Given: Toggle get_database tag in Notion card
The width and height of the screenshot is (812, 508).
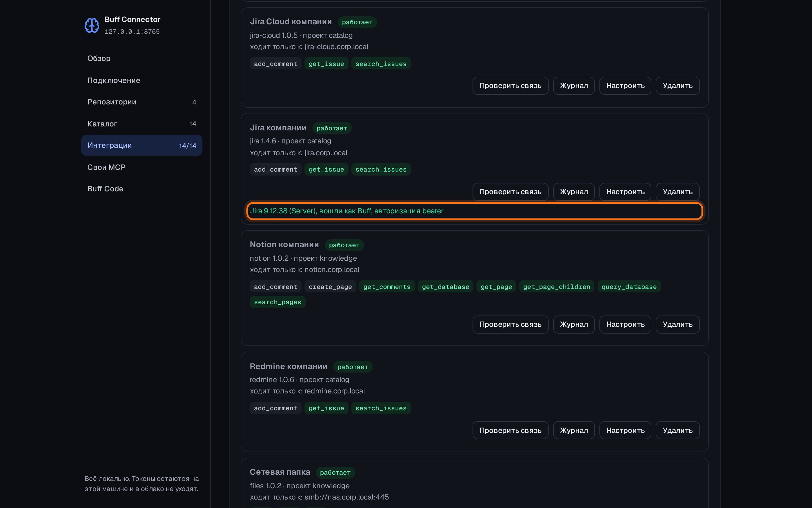Looking at the screenshot, I should tap(445, 287).
